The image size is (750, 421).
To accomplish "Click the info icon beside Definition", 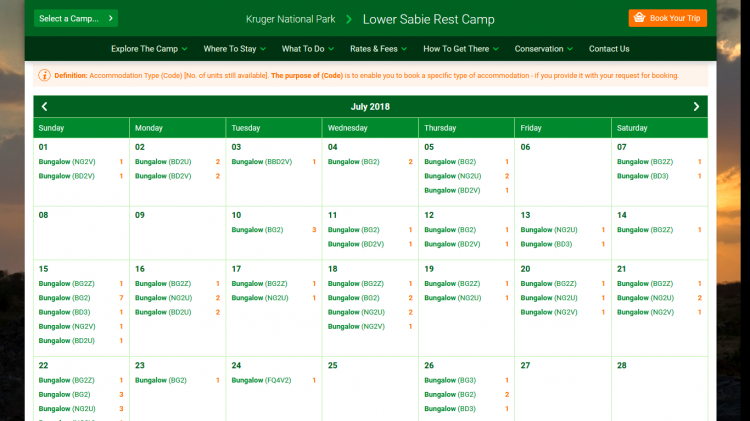I will [x=44, y=76].
